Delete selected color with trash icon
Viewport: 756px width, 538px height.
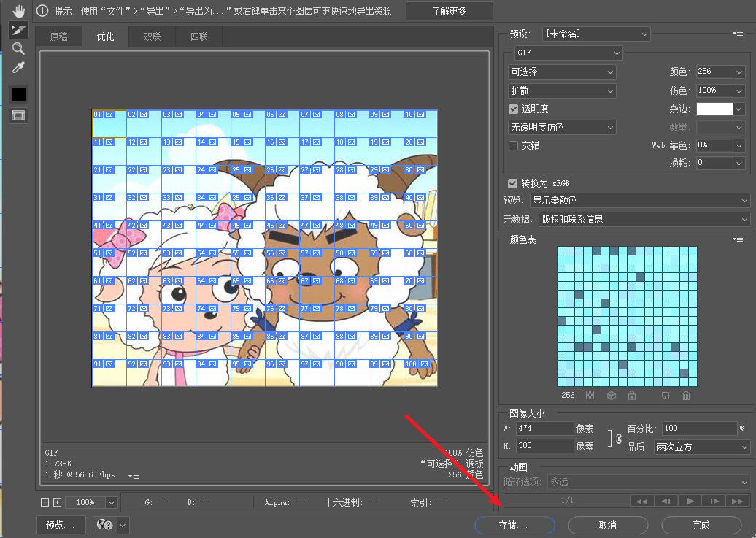(x=686, y=395)
